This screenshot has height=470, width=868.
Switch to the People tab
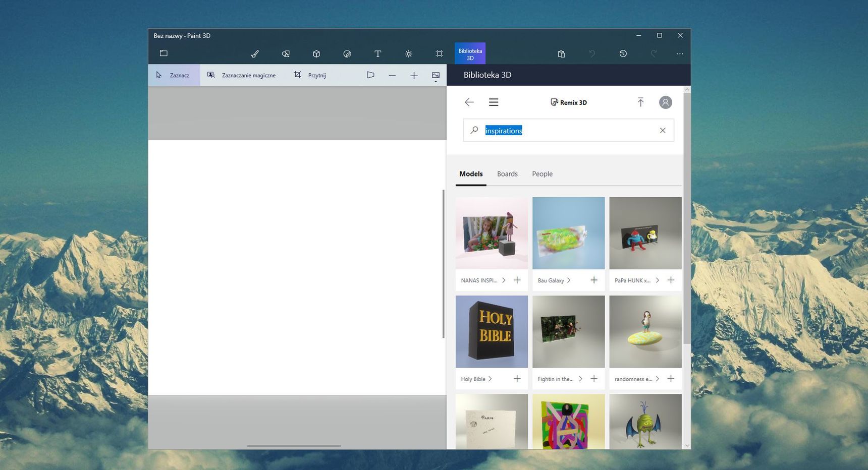(542, 174)
